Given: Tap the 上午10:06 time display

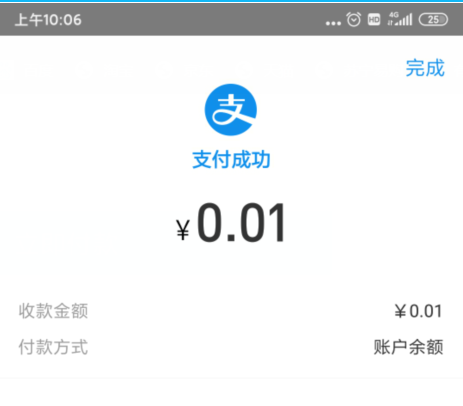Looking at the screenshot, I should 48,20.
